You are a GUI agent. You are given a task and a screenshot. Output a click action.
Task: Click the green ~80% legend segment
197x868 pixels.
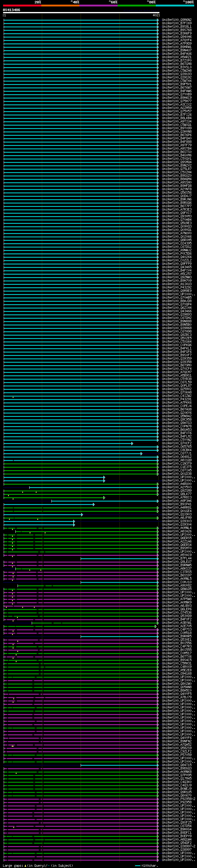pyautogui.click(x=137, y=6)
